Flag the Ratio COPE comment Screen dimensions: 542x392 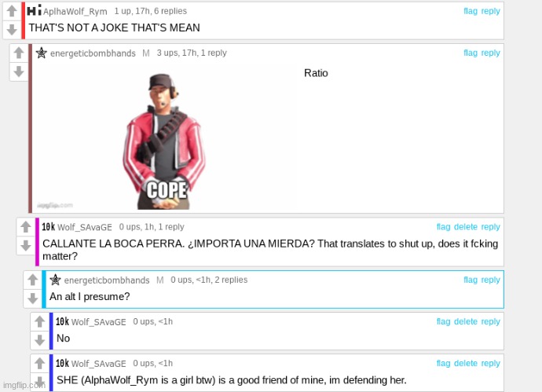point(471,53)
